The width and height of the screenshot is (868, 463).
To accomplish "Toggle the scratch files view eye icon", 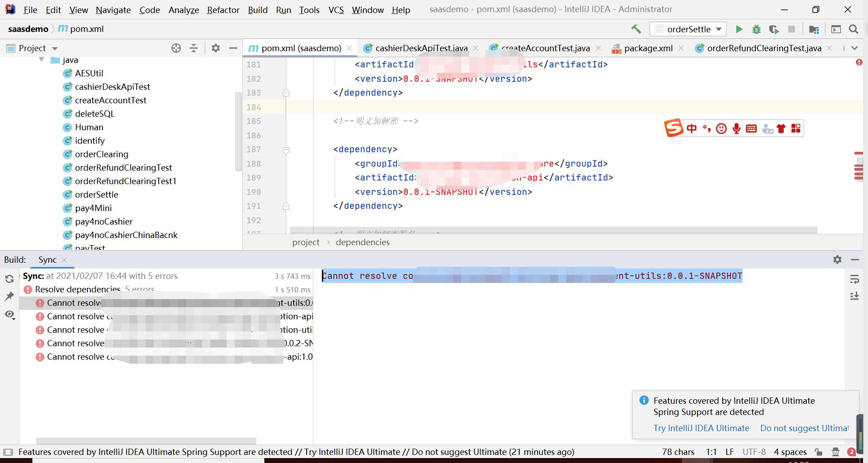I will click(9, 315).
